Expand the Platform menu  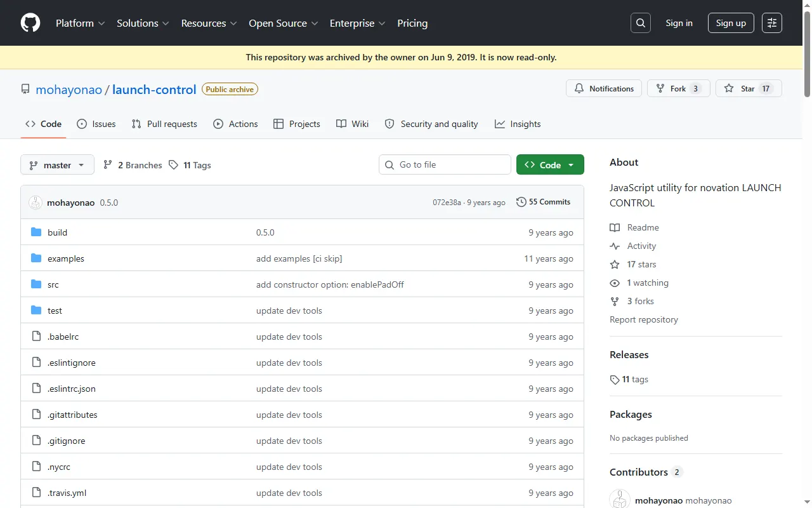[81, 23]
